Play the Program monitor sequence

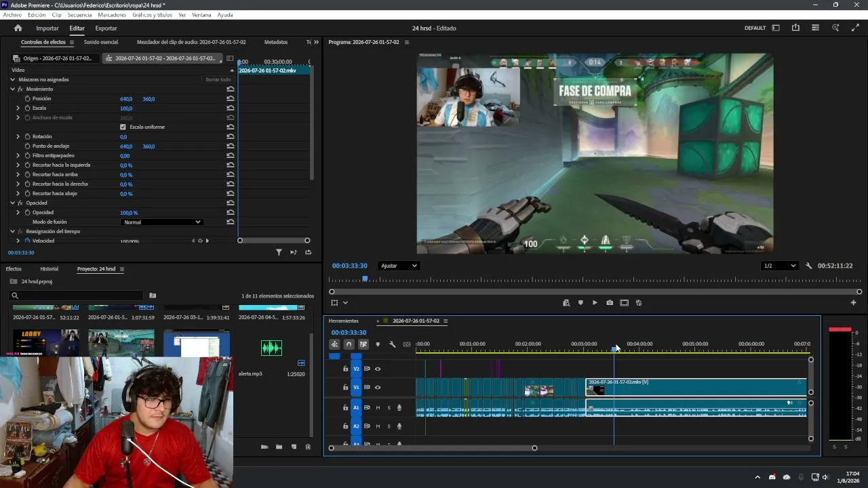[595, 303]
